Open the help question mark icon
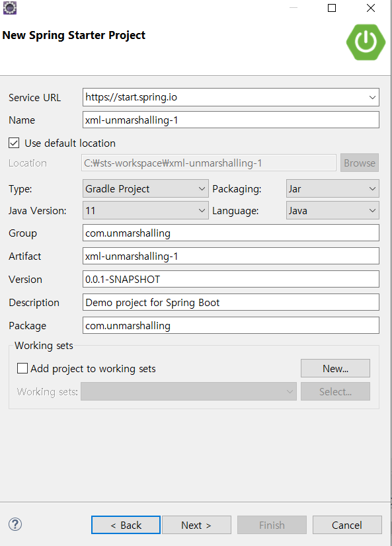 click(x=15, y=524)
